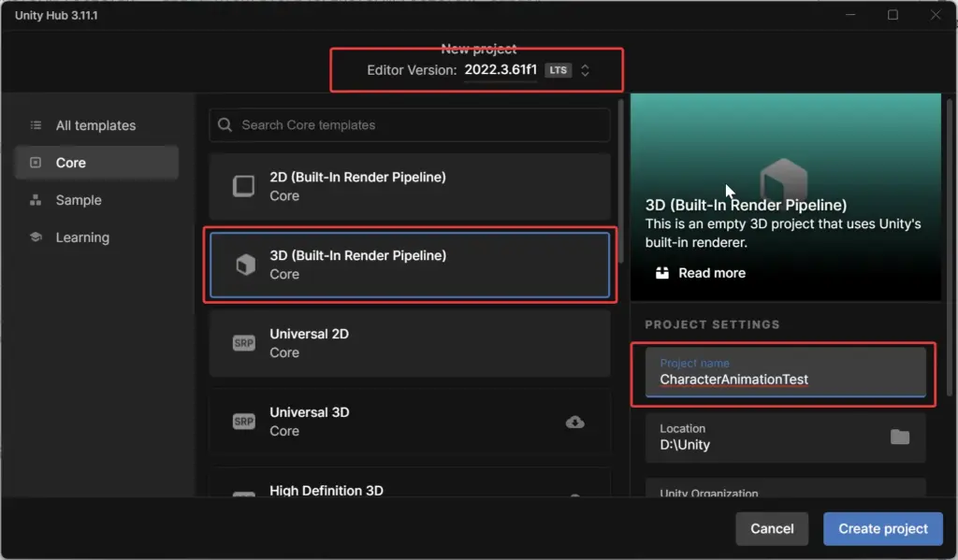Open the Sample templates category
This screenshot has height=560, width=958.
(96, 200)
